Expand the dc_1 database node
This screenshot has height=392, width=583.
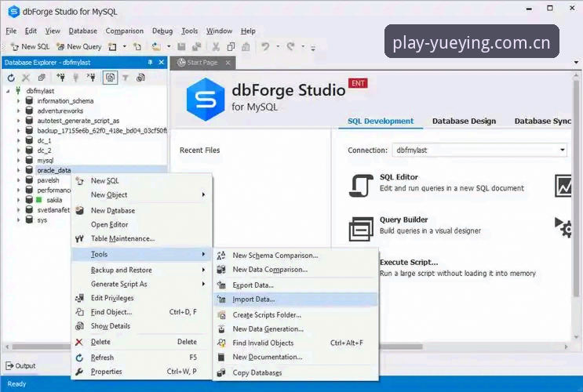point(18,140)
